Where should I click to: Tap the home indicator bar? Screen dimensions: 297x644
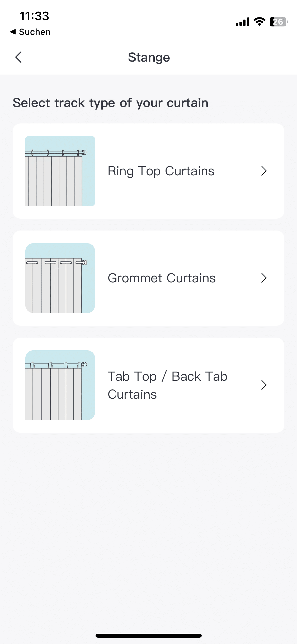tap(148, 636)
